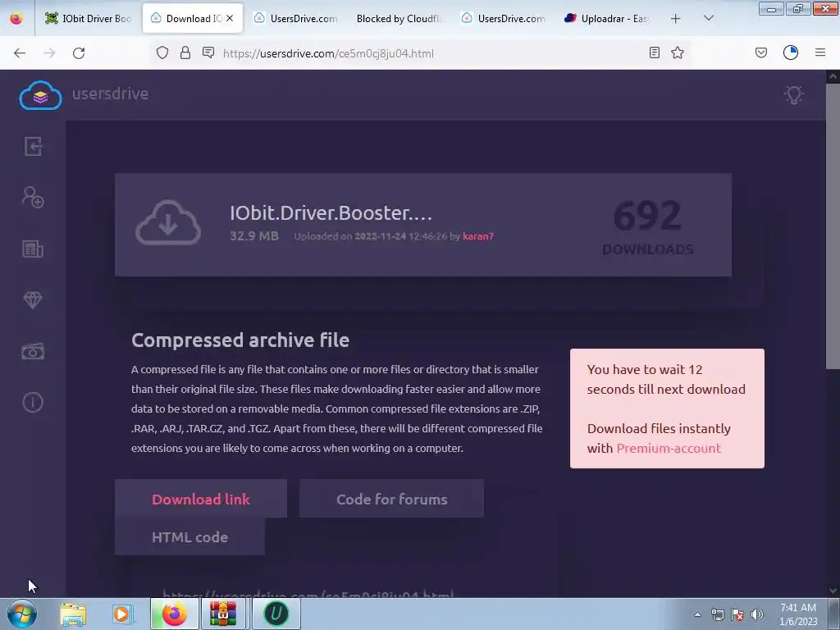This screenshot has height=630, width=840.
Task: Open the add-user register sidebar icon
Action: 33,197
